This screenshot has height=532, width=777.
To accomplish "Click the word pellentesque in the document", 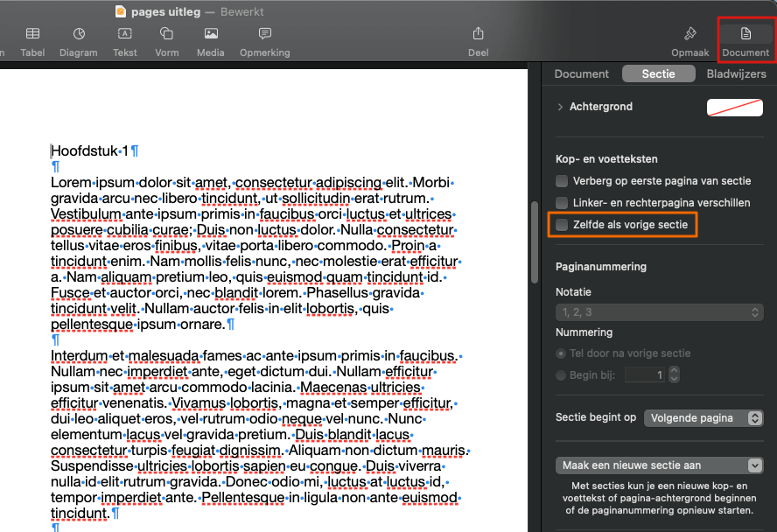I will pyautogui.click(x=92, y=325).
